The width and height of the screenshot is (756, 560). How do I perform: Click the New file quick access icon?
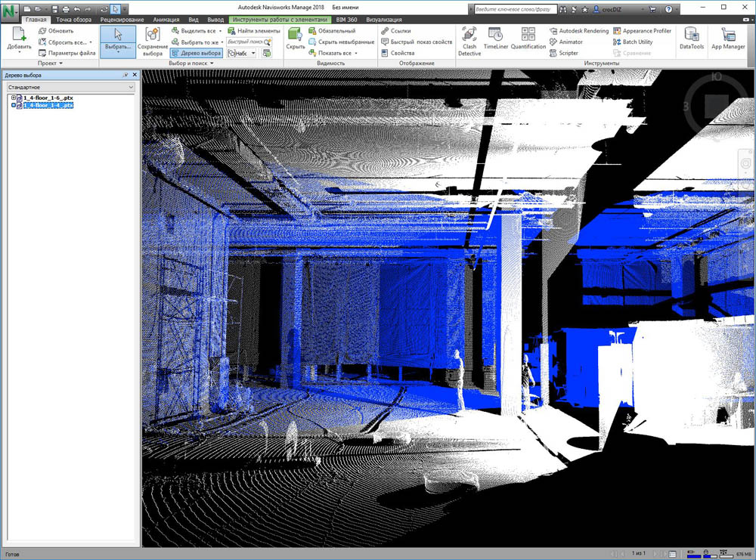pyautogui.click(x=27, y=8)
